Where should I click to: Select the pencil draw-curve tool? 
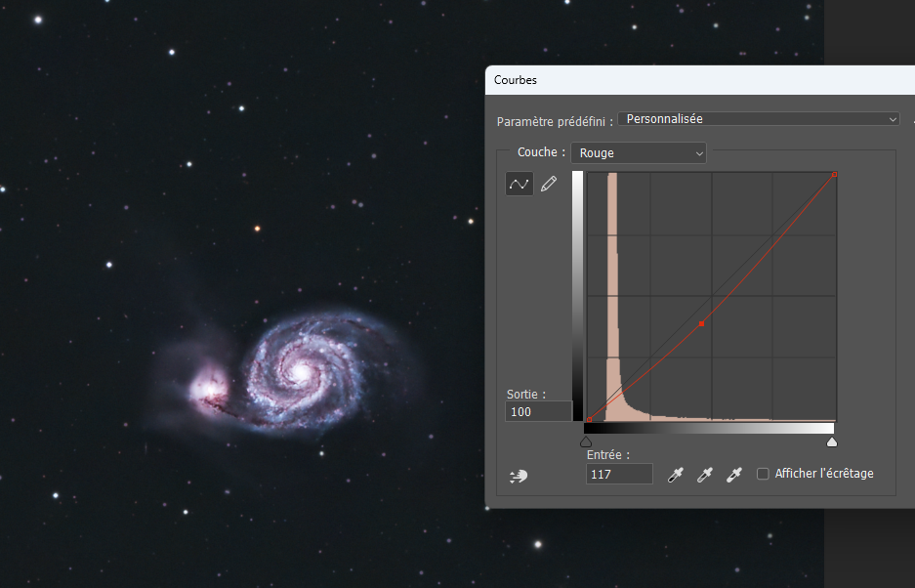coord(549,184)
